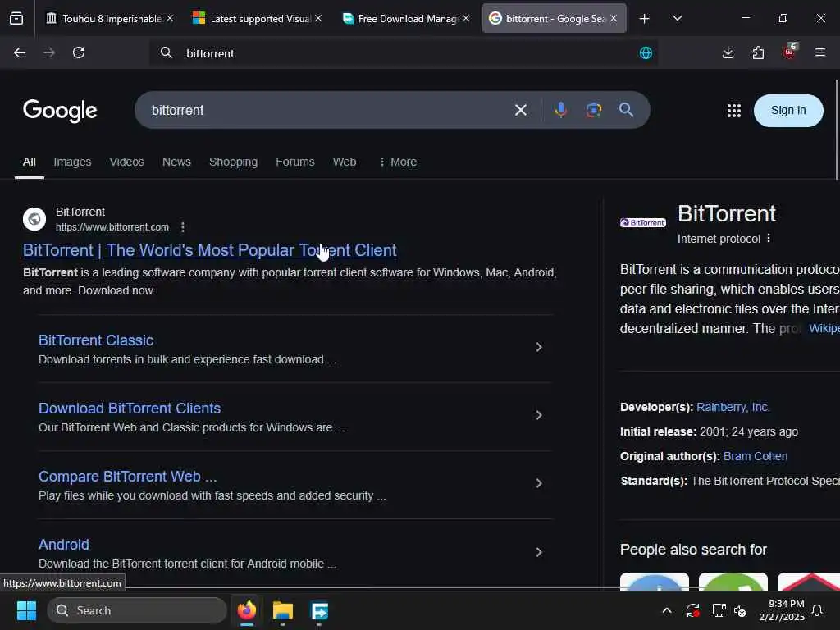The height and width of the screenshot is (630, 840).
Task: Go back to previous page
Action: pos(20,52)
